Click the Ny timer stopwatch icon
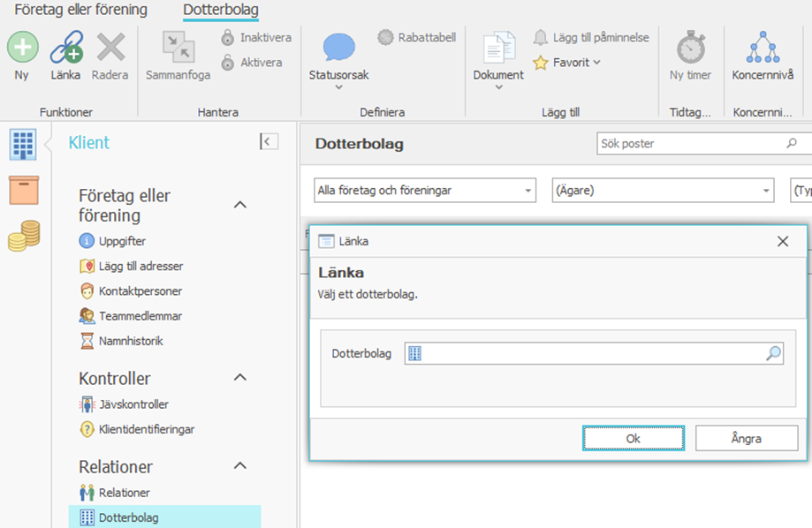Image resolution: width=812 pixels, height=528 pixels. [690, 48]
